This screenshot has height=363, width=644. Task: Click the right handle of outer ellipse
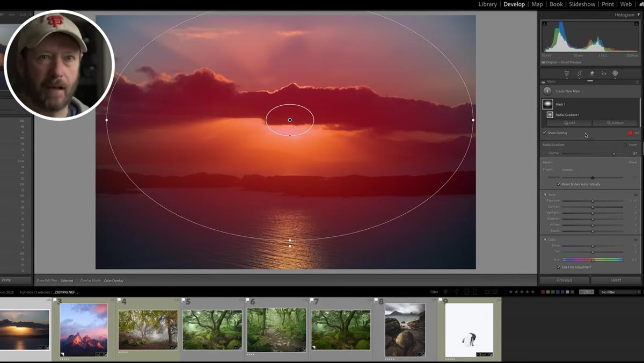point(473,120)
